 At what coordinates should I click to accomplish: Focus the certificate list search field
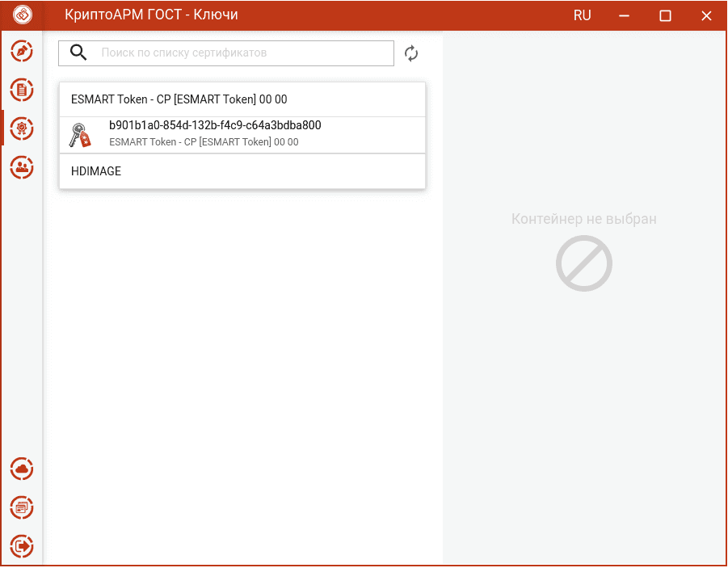(x=226, y=53)
